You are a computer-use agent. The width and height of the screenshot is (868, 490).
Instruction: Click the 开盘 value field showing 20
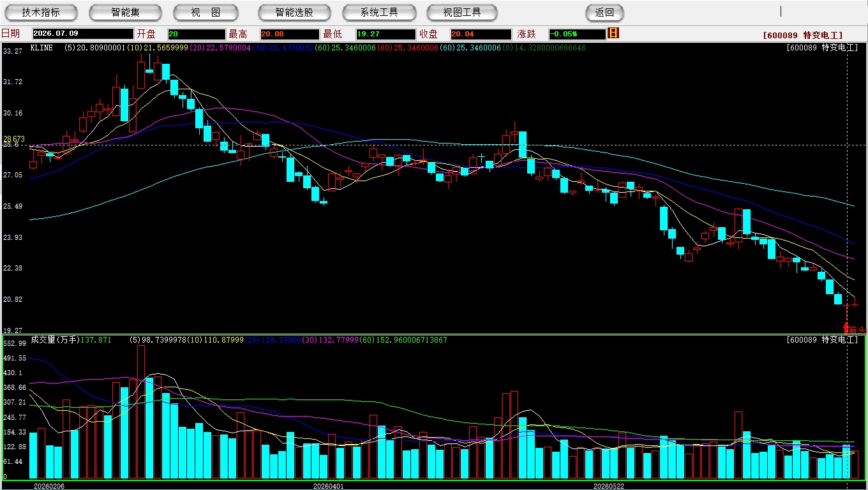(x=197, y=34)
